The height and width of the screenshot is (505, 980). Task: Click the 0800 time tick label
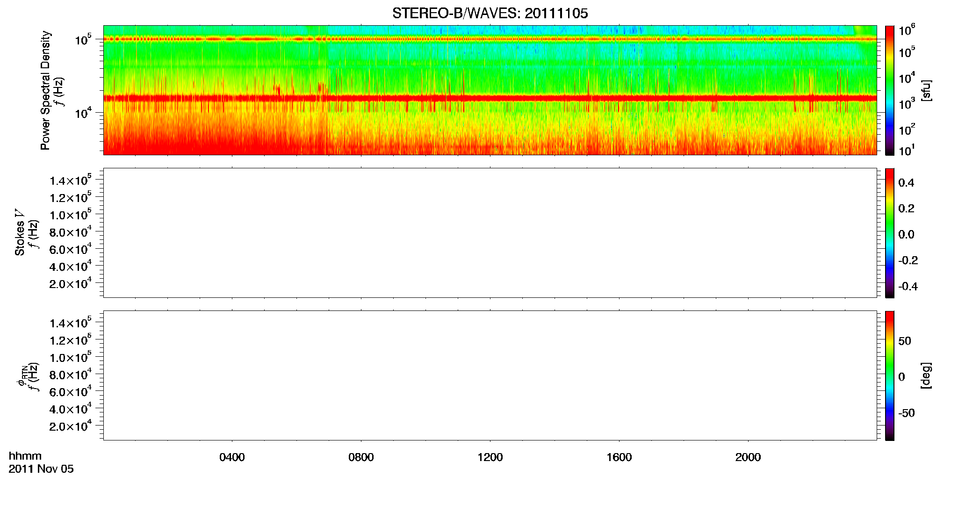pos(361,457)
